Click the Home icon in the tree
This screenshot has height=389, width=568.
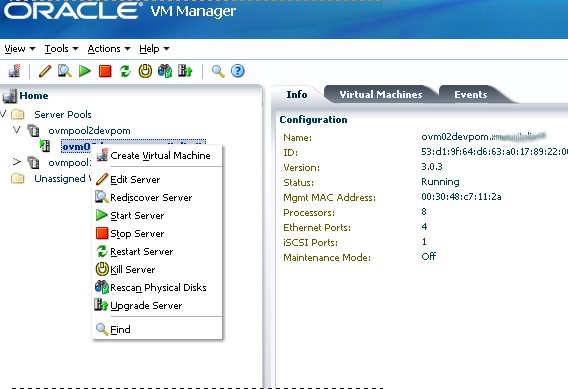coord(9,96)
